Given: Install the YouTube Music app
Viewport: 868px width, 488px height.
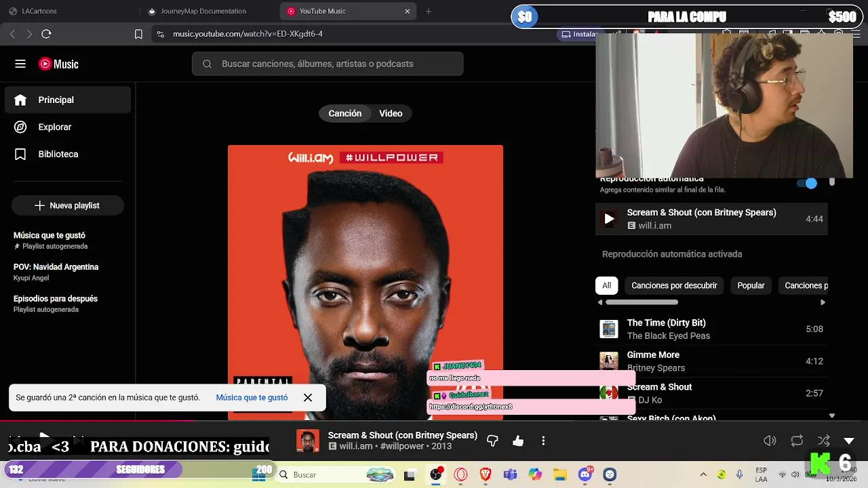Looking at the screenshot, I should (579, 34).
